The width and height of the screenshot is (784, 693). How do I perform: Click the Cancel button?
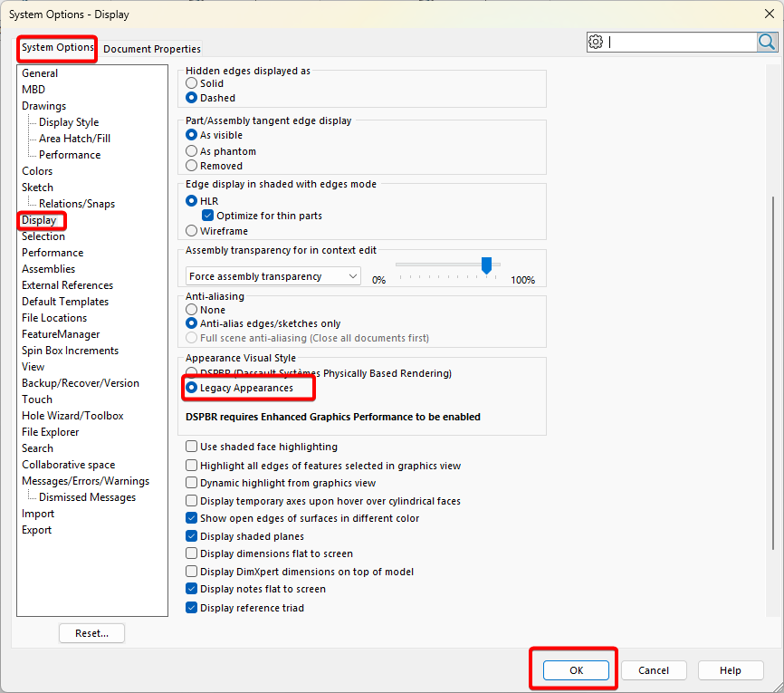tap(654, 670)
